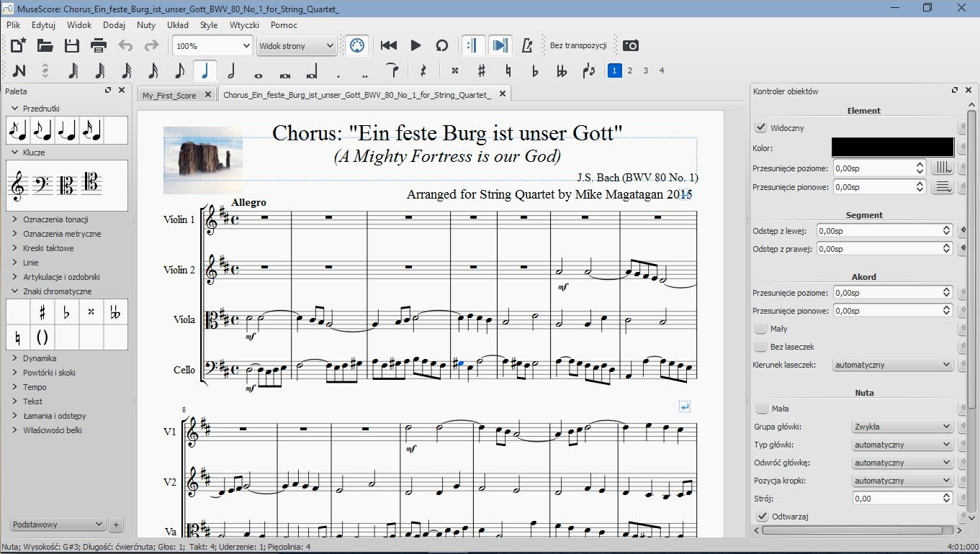Click the treble clef in the Klucze palette
Screen dimensions: 980x554
click(19, 186)
